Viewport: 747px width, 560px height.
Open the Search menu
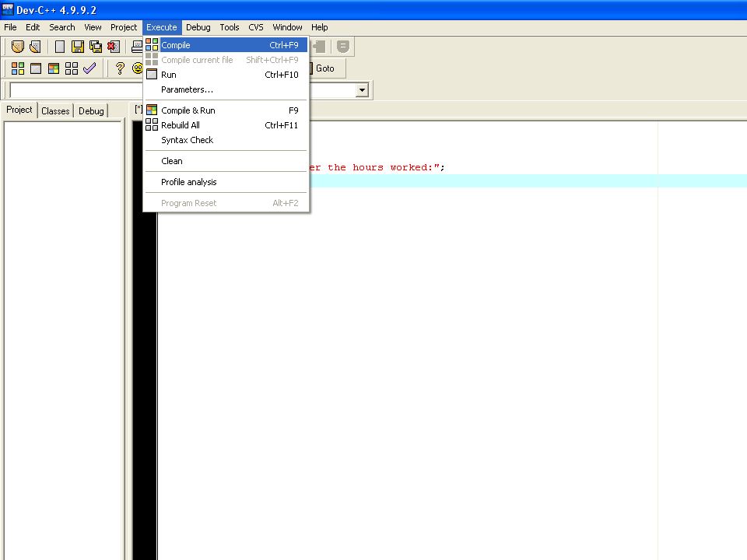click(62, 27)
